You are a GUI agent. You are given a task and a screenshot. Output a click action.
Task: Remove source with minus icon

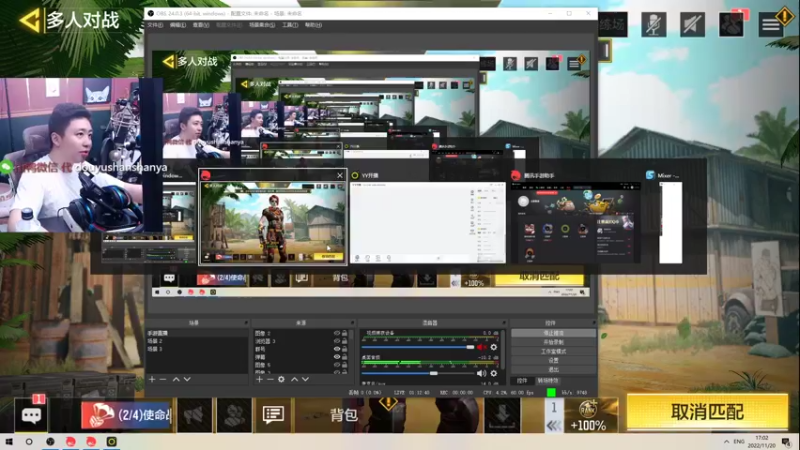click(x=270, y=380)
